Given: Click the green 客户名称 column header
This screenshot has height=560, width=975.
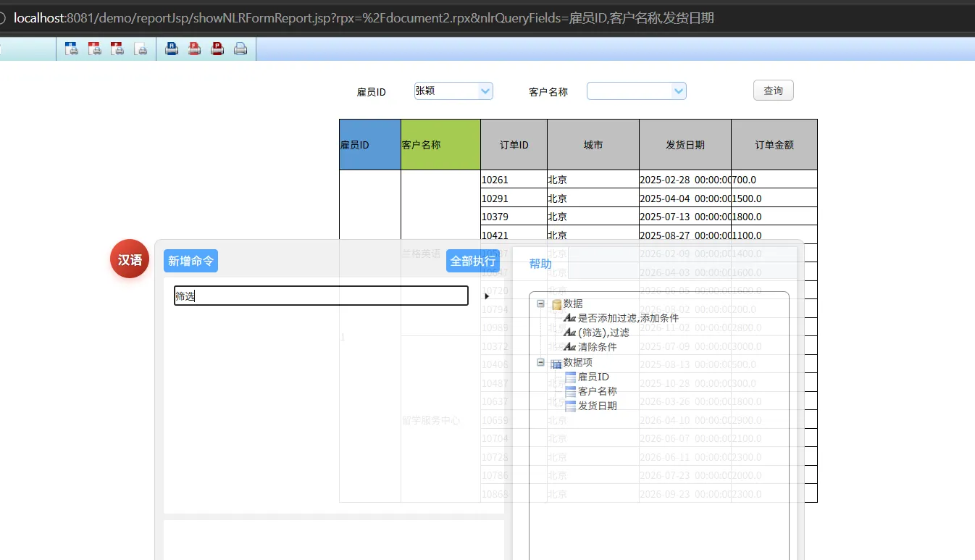Looking at the screenshot, I should [440, 145].
